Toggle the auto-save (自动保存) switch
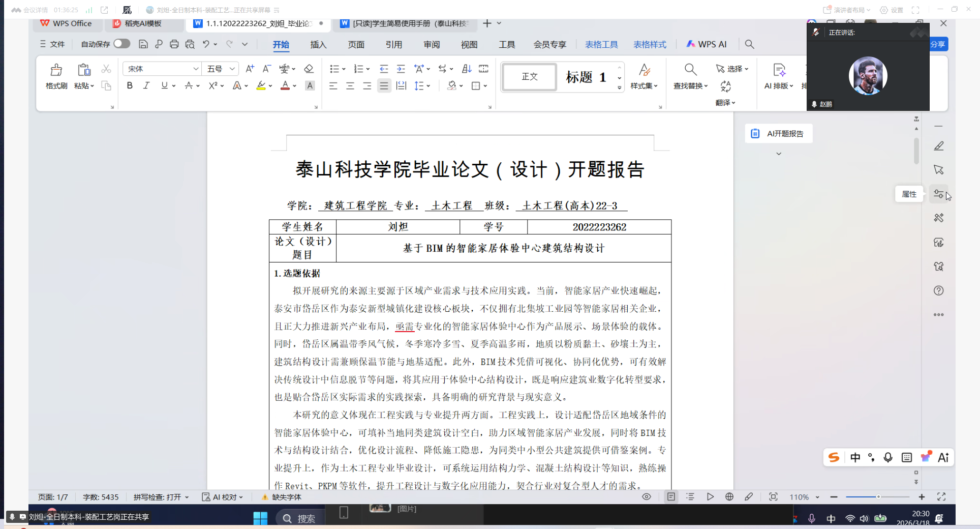The height and width of the screenshot is (529, 980). [x=121, y=44]
